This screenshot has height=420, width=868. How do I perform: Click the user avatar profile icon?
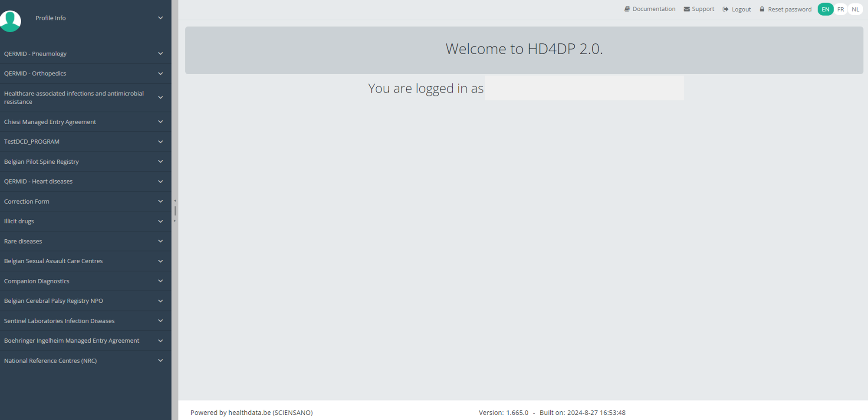[10, 20]
